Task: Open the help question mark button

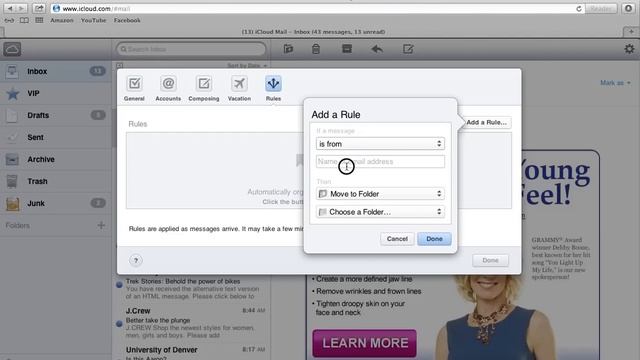Action: pyautogui.click(x=136, y=260)
